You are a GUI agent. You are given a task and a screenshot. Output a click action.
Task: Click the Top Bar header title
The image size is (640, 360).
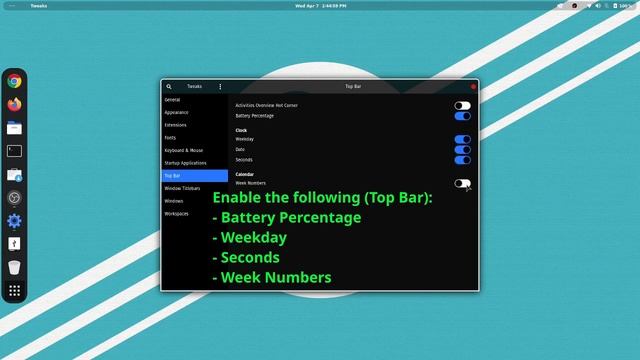coord(353,87)
